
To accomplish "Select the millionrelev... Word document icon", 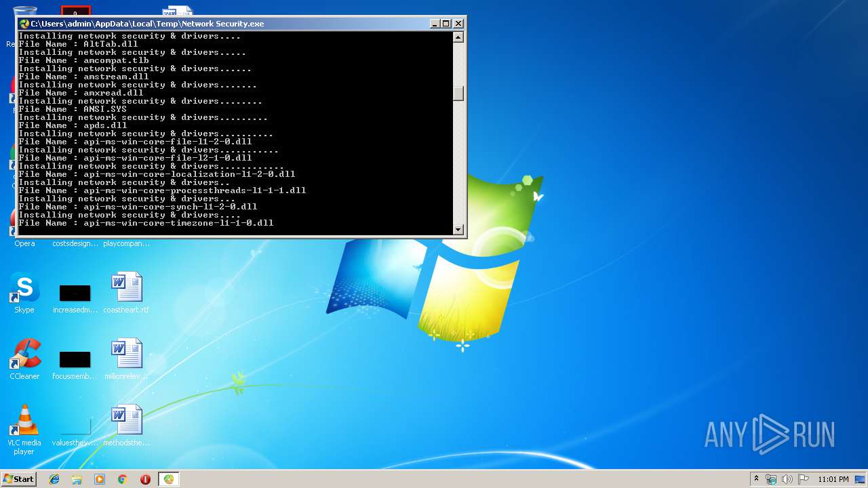I will [126, 359].
